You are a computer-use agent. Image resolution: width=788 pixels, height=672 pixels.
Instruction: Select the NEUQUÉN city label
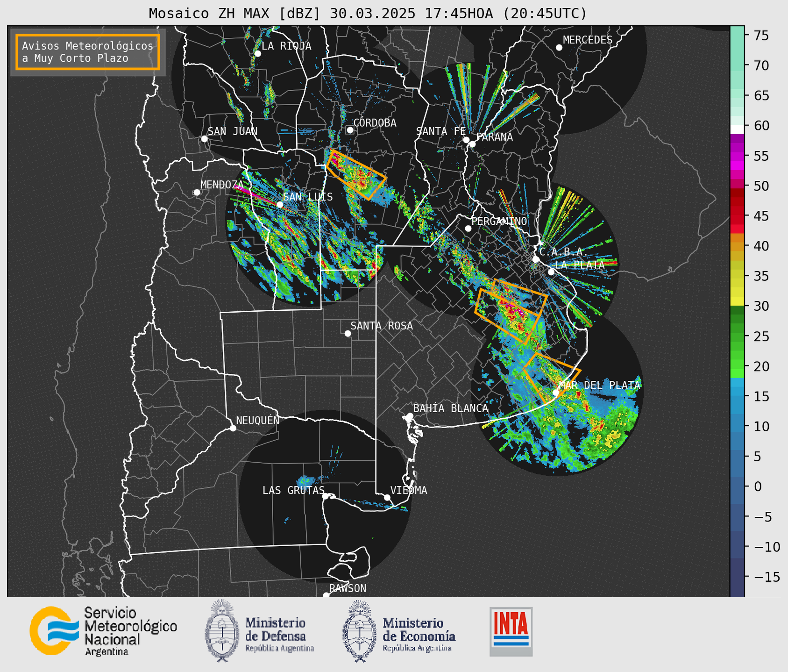[257, 421]
